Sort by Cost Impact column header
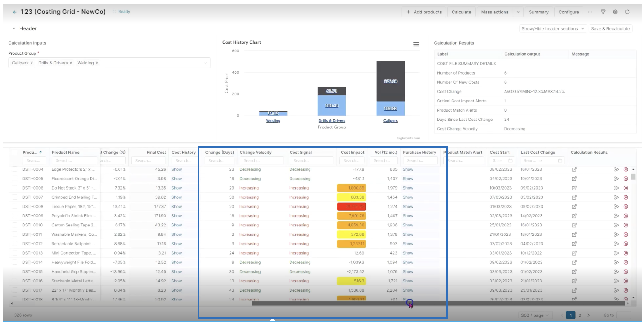Image resolution: width=644 pixels, height=324 pixels. tap(352, 152)
